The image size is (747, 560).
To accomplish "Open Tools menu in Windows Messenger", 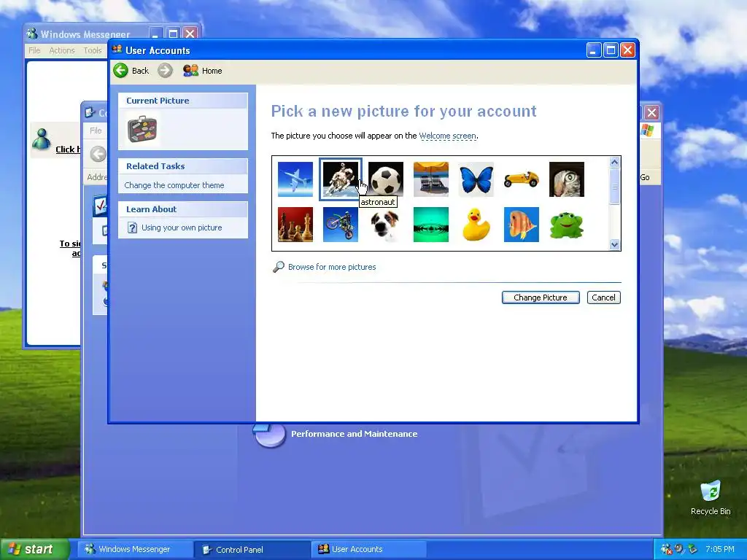I will click(93, 50).
